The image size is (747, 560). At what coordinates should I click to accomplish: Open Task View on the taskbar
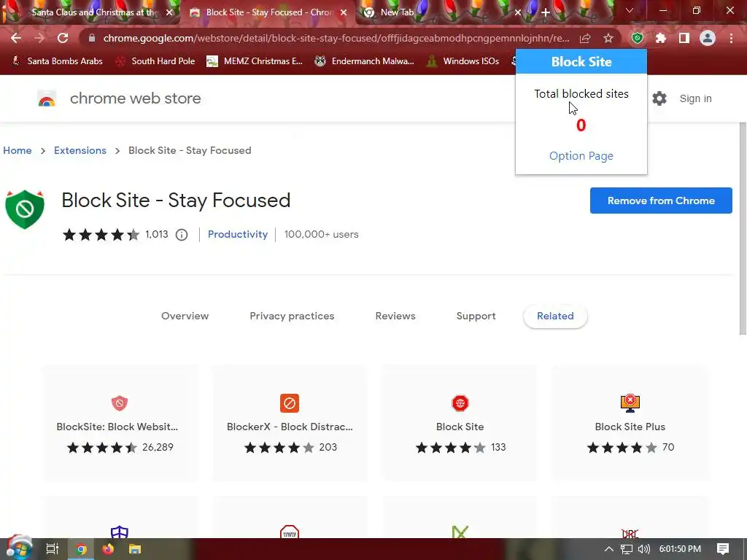[53, 549]
